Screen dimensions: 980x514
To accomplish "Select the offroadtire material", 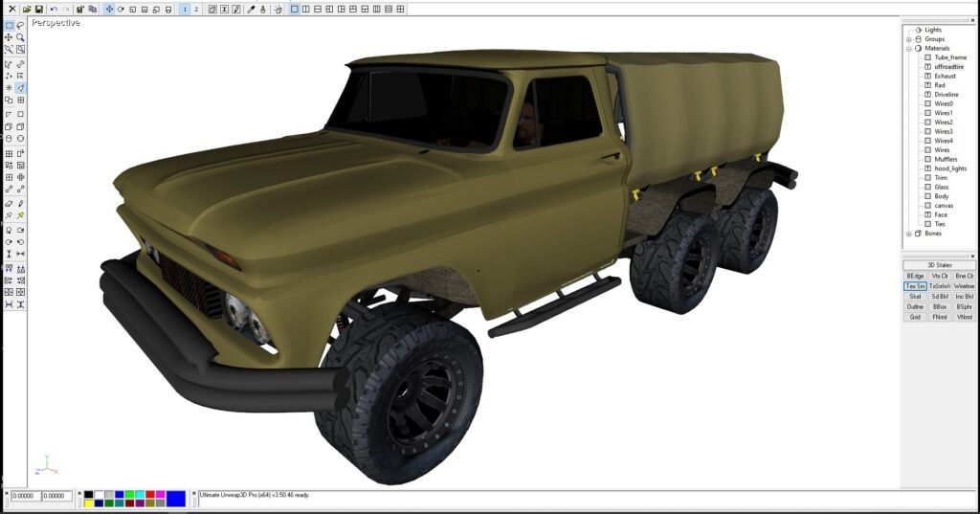I will pyautogui.click(x=948, y=67).
